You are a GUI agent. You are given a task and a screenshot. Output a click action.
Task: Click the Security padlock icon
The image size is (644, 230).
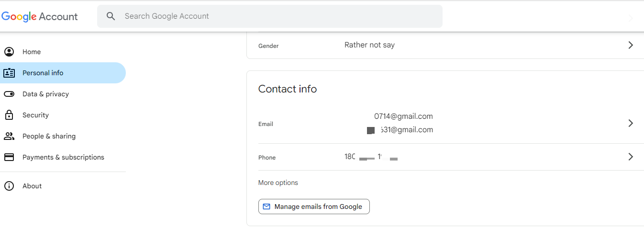click(9, 115)
